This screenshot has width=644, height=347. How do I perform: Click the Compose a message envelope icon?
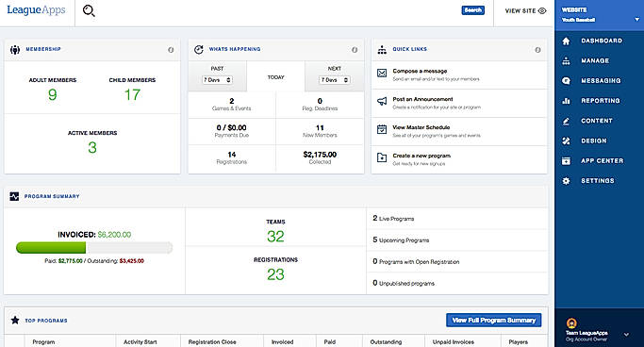click(382, 74)
